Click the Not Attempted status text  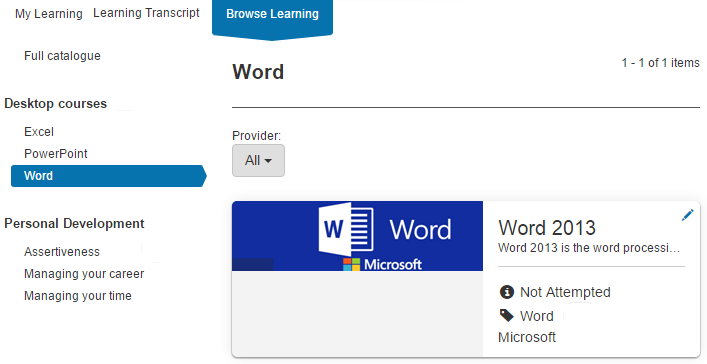point(565,292)
